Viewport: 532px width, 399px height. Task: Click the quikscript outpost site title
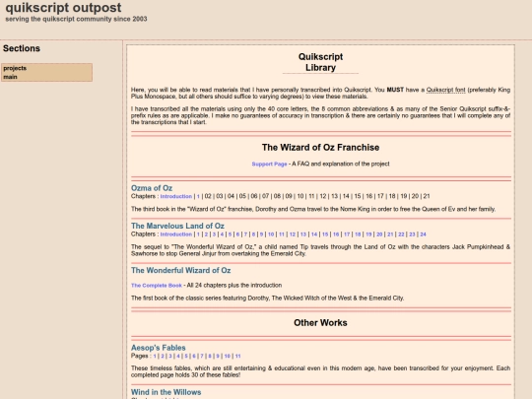pos(63,8)
